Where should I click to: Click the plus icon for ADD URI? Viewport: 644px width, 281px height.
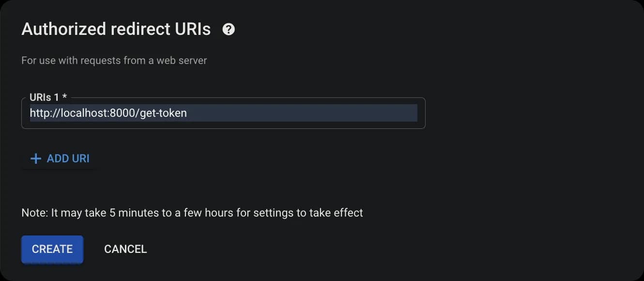(x=36, y=158)
